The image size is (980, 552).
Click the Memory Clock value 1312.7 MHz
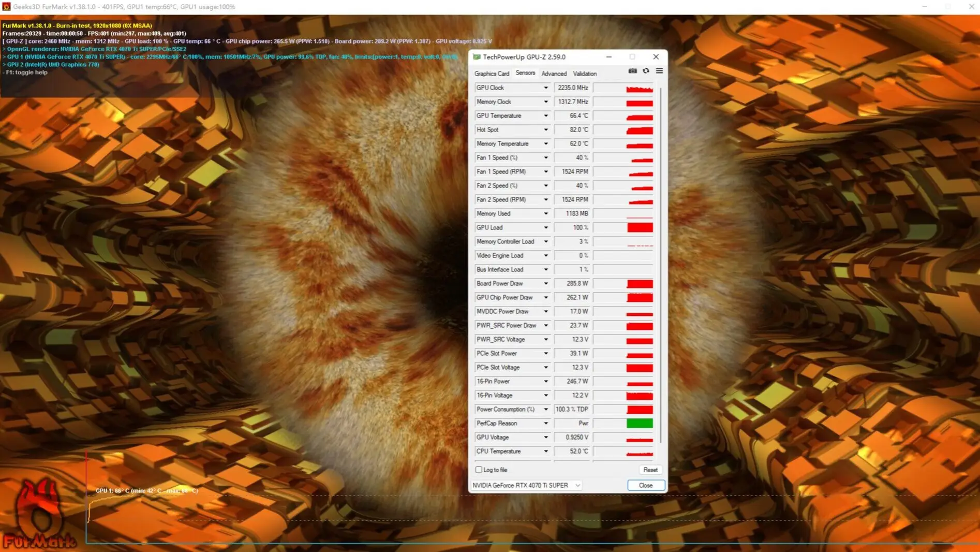point(572,102)
